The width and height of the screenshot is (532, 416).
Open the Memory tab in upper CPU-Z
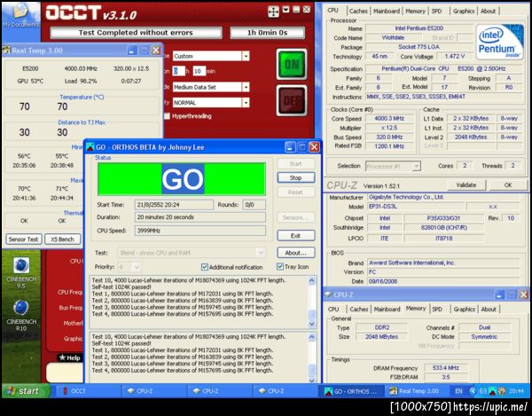(415, 11)
